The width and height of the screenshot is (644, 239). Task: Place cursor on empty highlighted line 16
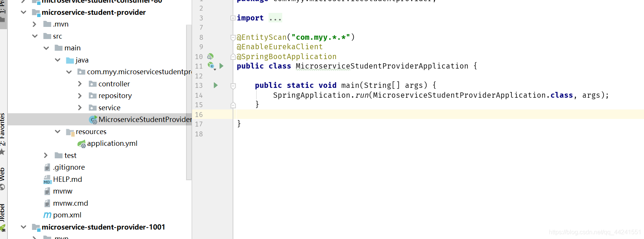pyautogui.click(x=438, y=114)
